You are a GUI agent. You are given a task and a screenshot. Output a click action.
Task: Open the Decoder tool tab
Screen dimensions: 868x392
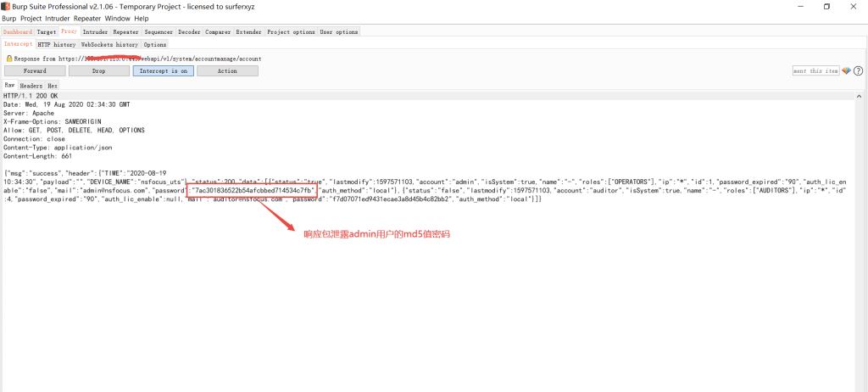point(189,31)
